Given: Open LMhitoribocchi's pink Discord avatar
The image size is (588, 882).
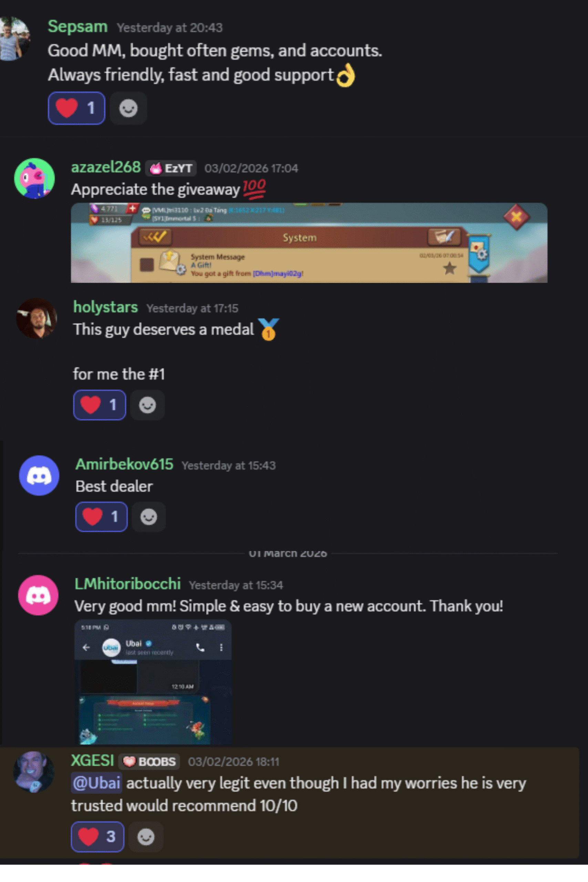Looking at the screenshot, I should tap(38, 595).
